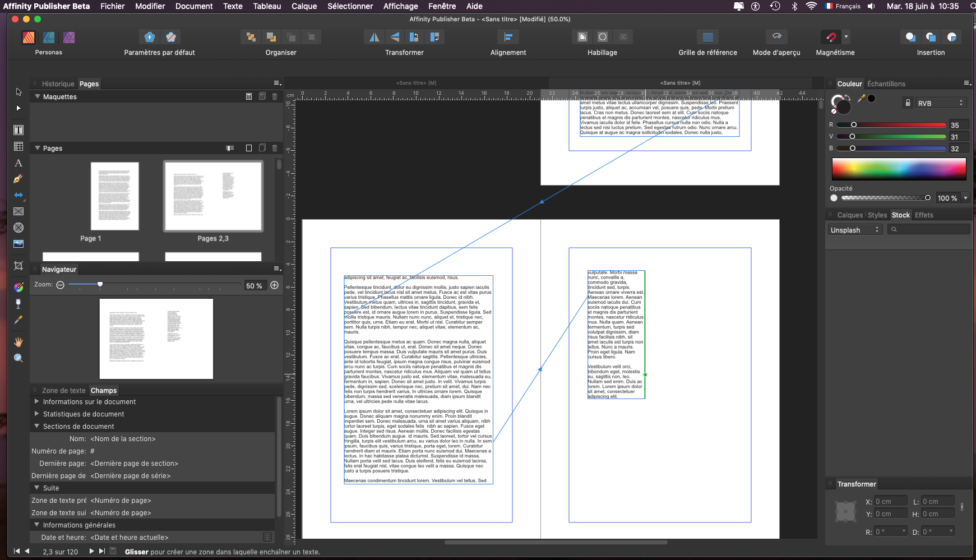This screenshot has width=976, height=560.
Task: Select the Table tool in left toolbar
Action: [18, 146]
